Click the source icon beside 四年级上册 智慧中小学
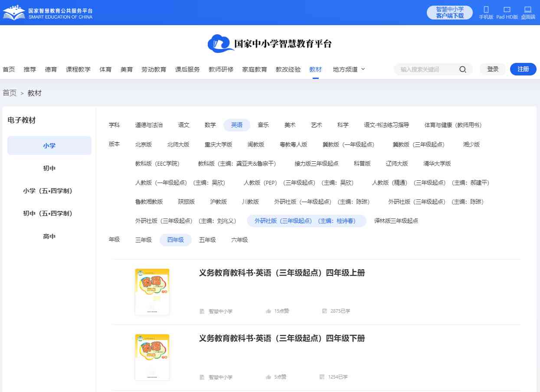The image size is (540, 392). 202,311
